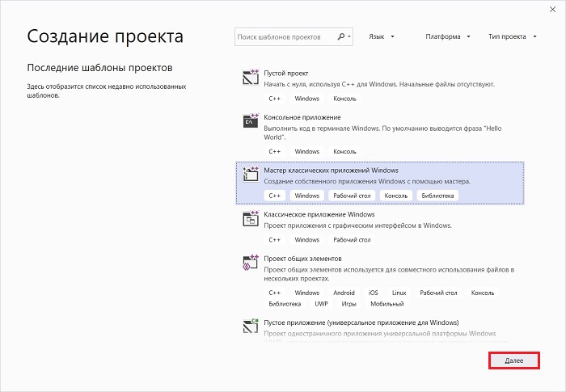This screenshot has height=392, width=566.
Task: Select the Проект общих элементов title
Action: click(x=302, y=259)
